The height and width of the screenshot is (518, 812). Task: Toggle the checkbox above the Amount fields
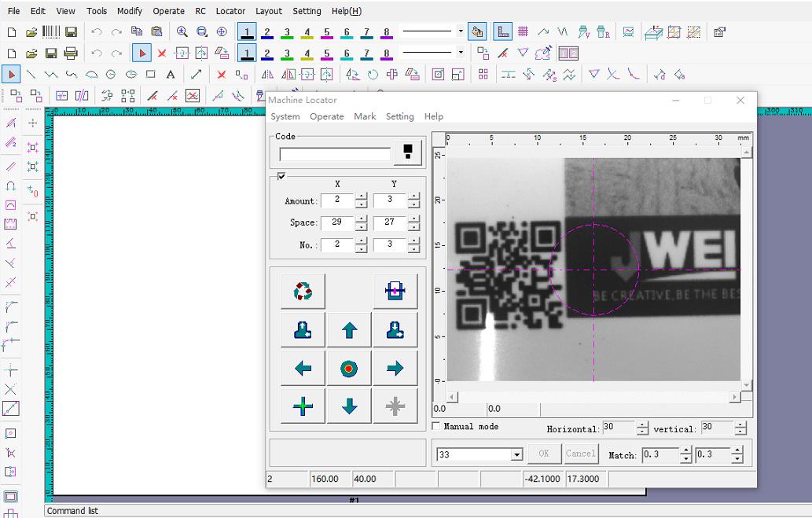(x=281, y=176)
